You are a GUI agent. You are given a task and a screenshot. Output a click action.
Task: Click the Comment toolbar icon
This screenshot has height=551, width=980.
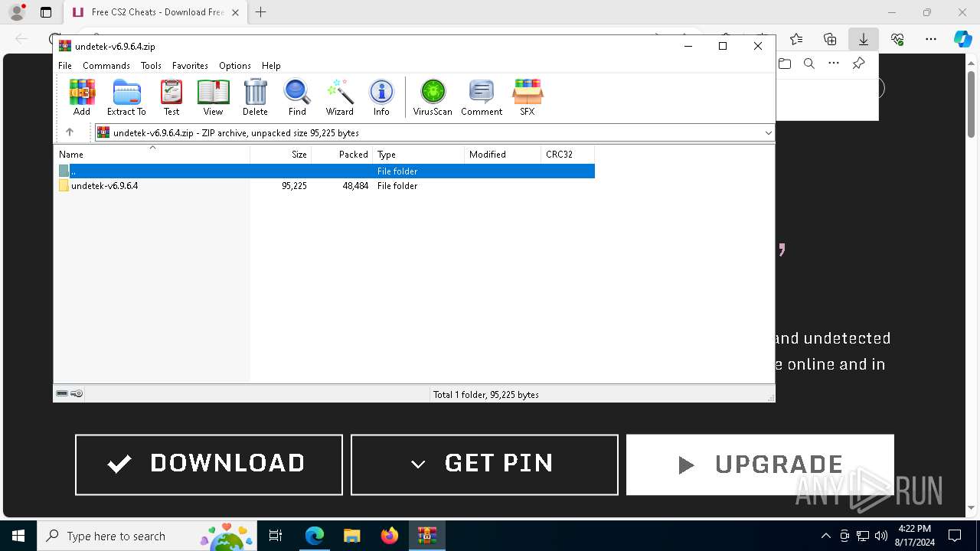pos(482,97)
